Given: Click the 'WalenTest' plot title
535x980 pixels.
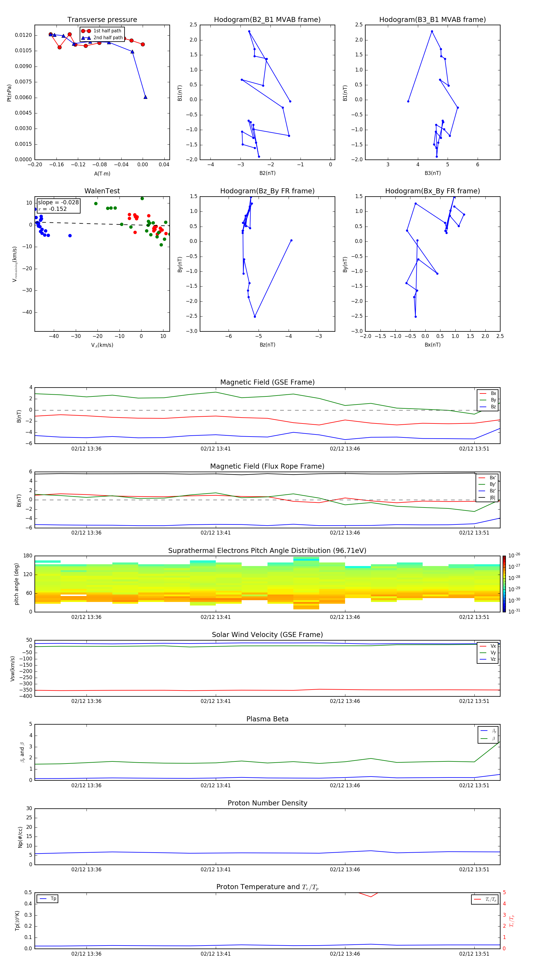Looking at the screenshot, I should coord(102,191).
